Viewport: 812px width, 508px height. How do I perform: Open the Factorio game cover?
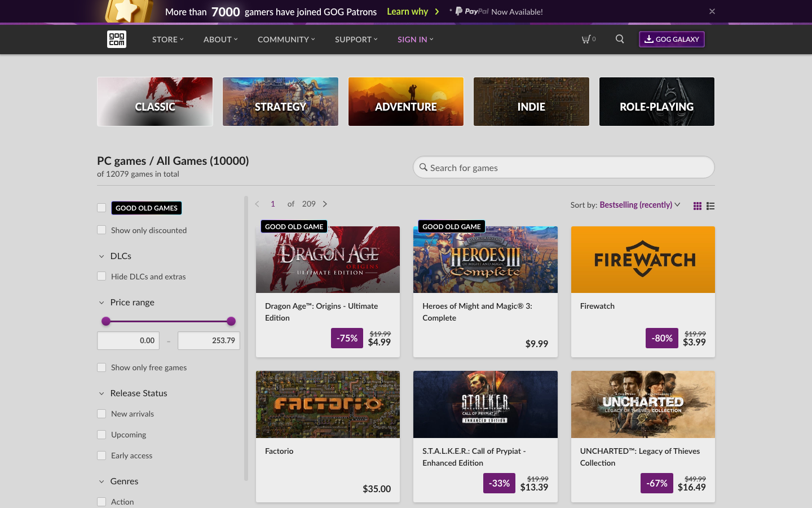click(328, 404)
